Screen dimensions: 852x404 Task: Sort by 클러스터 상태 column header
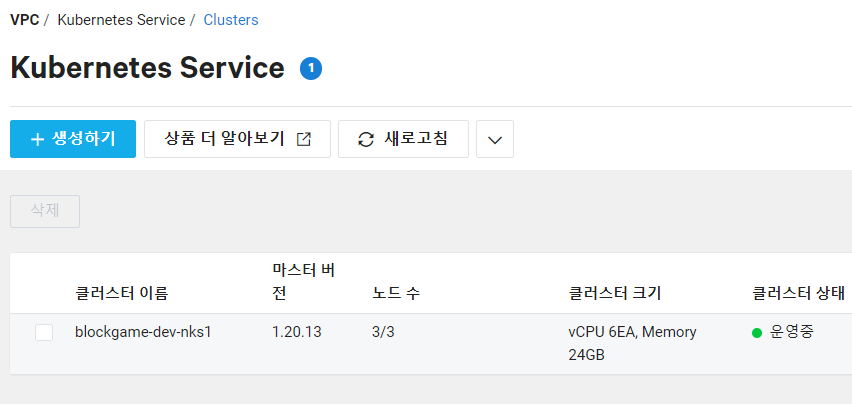(x=798, y=294)
